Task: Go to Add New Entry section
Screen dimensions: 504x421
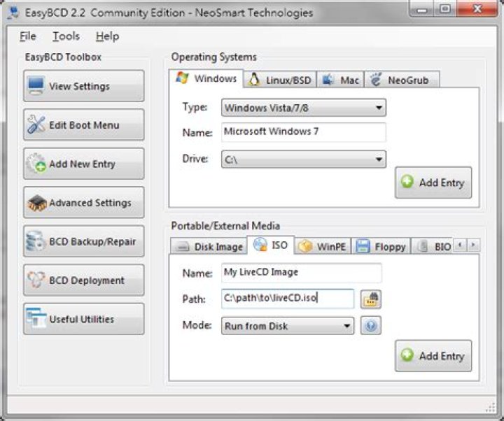Action: click(x=84, y=164)
